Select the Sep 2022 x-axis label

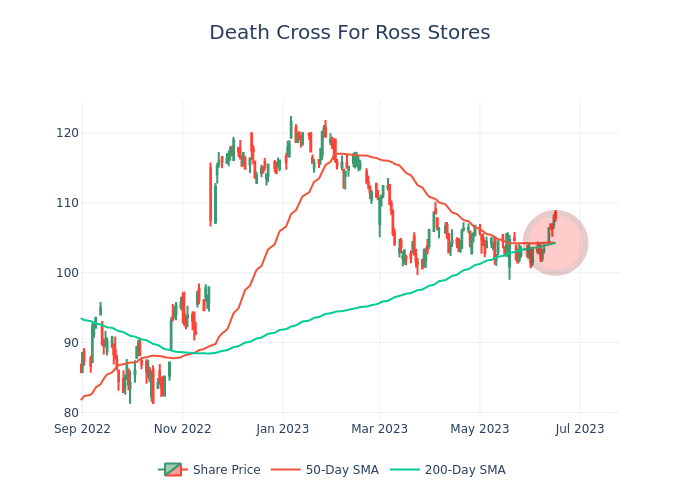point(82,429)
